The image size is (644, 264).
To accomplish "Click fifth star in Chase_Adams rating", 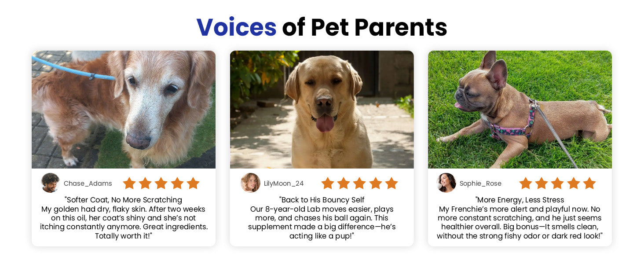I will coord(193,183).
